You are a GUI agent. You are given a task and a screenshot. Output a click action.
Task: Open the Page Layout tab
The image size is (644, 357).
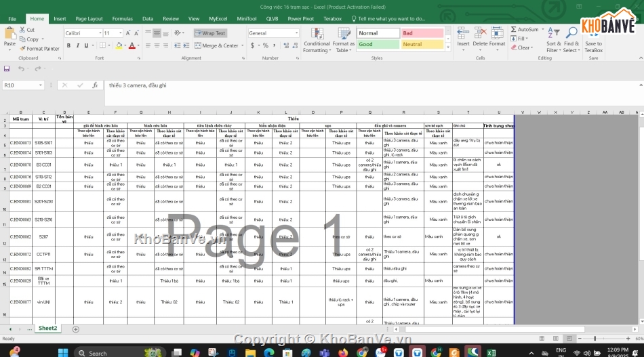(x=89, y=19)
